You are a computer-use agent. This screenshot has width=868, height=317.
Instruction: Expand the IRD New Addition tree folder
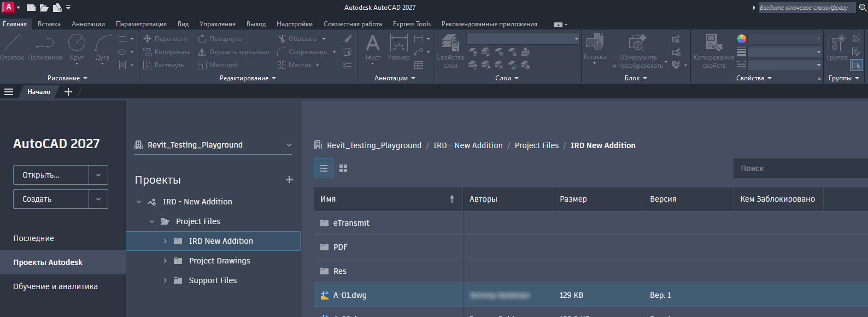[x=165, y=241]
